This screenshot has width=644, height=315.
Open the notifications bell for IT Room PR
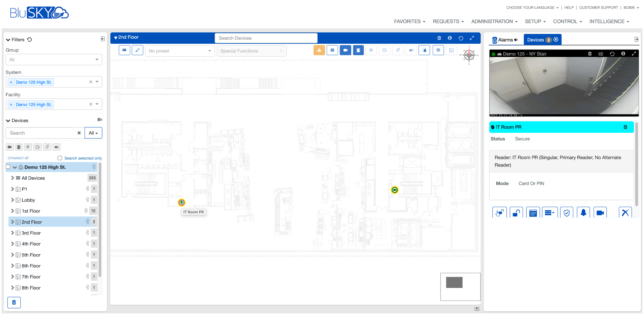(583, 212)
